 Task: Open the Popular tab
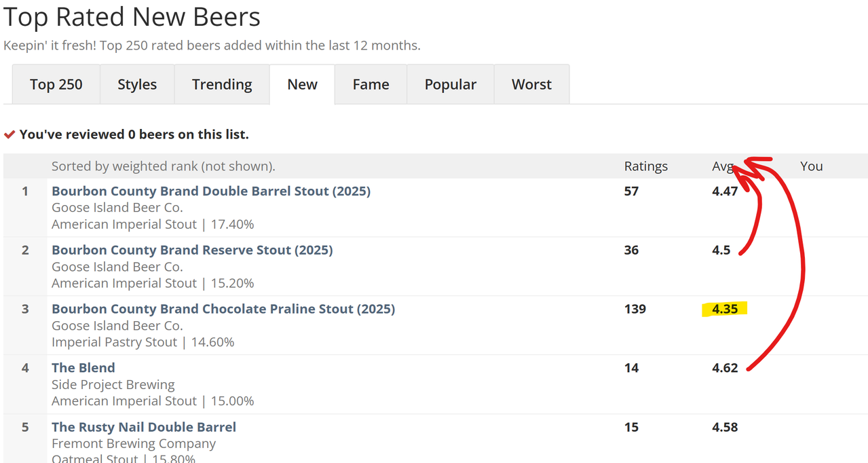pyautogui.click(x=451, y=84)
